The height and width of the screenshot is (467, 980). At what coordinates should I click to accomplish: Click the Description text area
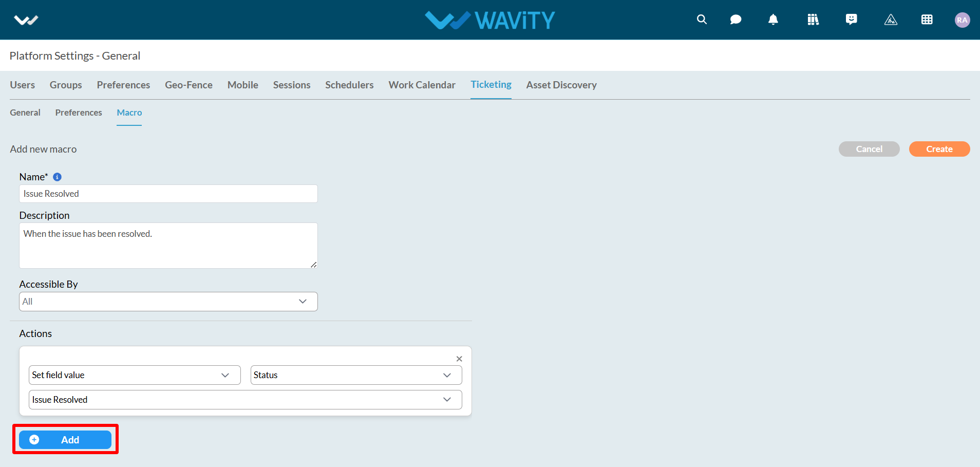point(168,246)
